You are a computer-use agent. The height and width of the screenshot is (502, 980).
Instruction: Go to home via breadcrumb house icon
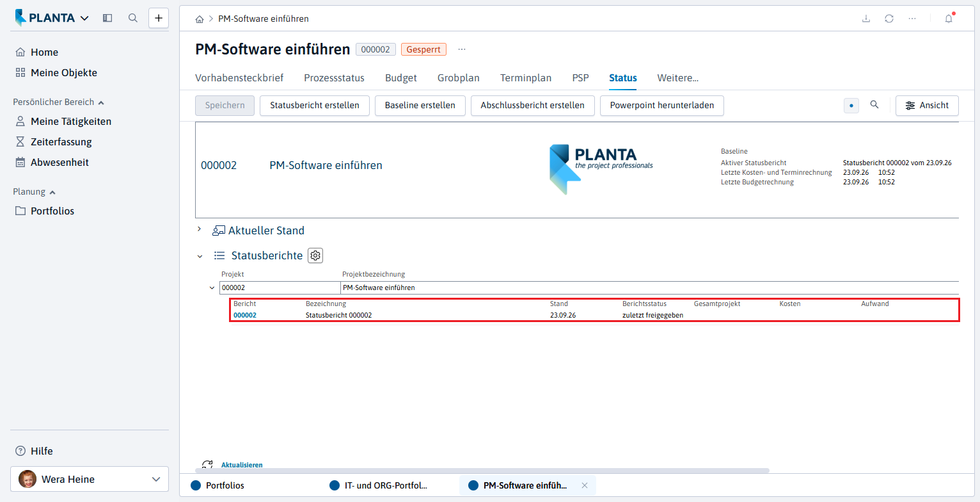point(200,19)
